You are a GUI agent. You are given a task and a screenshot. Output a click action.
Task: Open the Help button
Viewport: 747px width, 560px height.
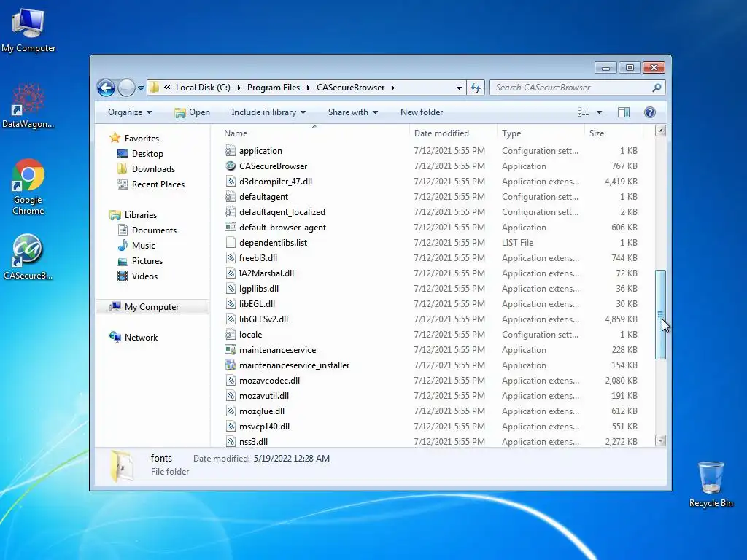[x=649, y=112]
